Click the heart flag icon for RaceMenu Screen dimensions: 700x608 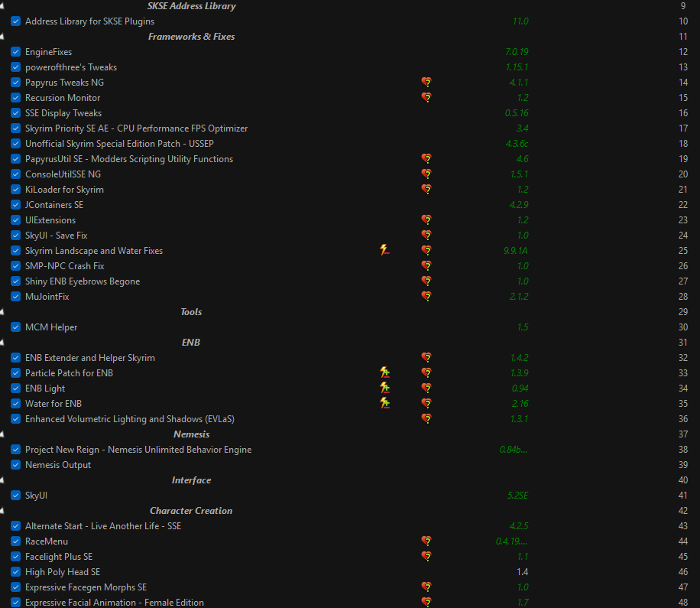426,541
